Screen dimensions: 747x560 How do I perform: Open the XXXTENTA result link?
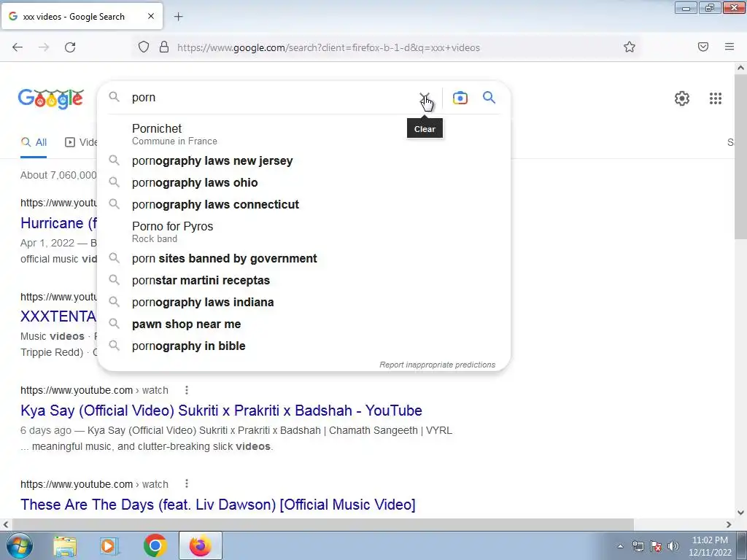pyautogui.click(x=58, y=316)
